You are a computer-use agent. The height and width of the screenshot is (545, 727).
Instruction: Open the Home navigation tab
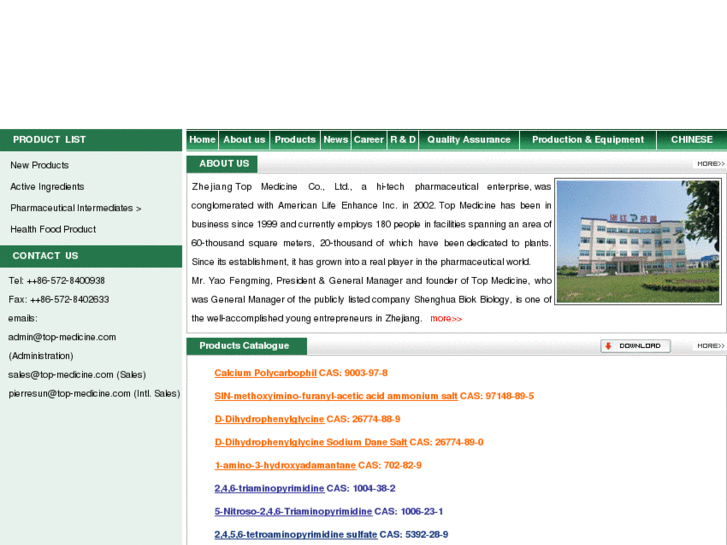tap(202, 140)
